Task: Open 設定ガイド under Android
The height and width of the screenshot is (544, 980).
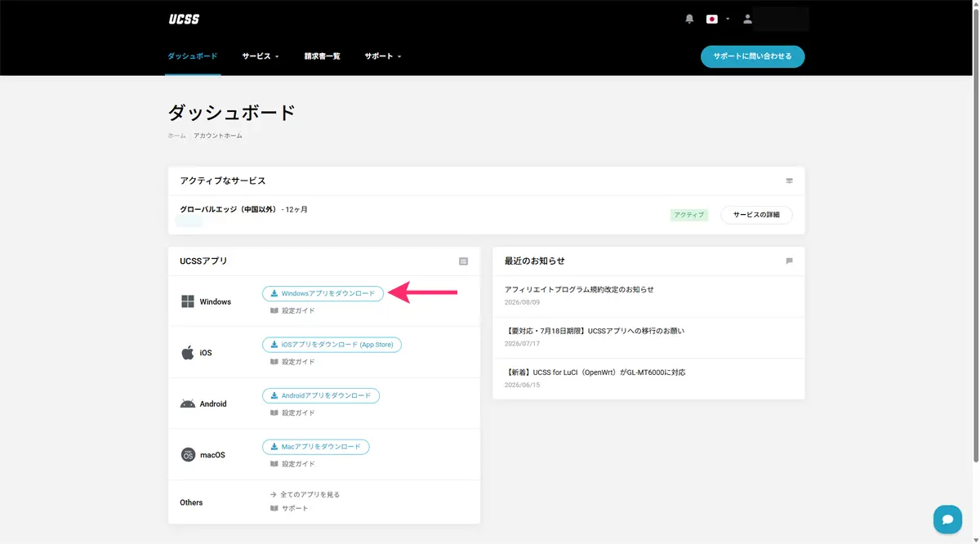Action: [292, 413]
